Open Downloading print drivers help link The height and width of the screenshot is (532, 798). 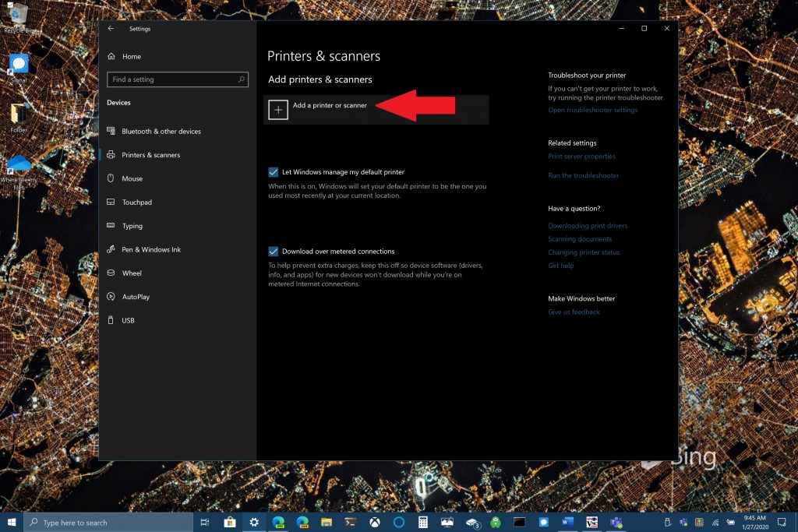(x=588, y=226)
